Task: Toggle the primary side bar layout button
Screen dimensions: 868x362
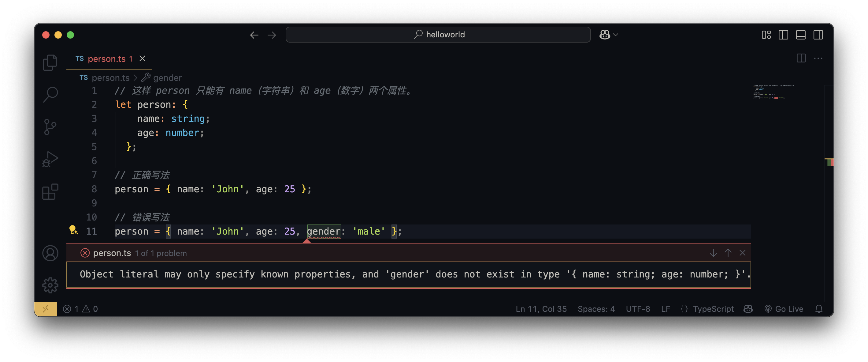Action: pyautogui.click(x=783, y=35)
